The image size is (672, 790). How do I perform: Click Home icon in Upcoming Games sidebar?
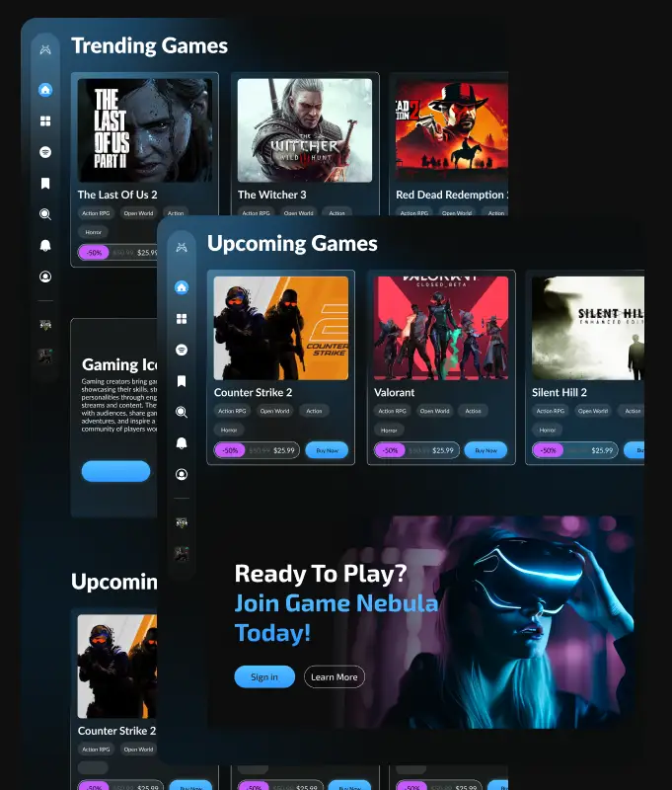[182, 287]
